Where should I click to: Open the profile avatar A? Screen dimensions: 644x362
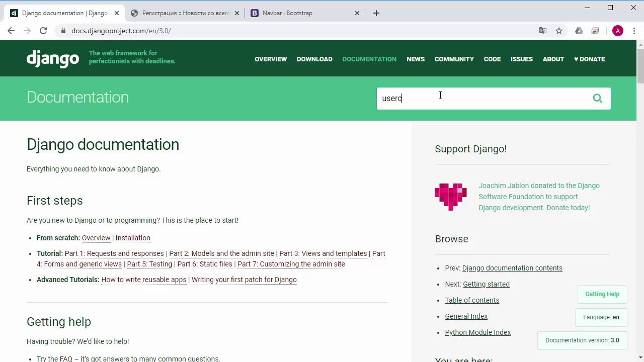[x=618, y=31]
